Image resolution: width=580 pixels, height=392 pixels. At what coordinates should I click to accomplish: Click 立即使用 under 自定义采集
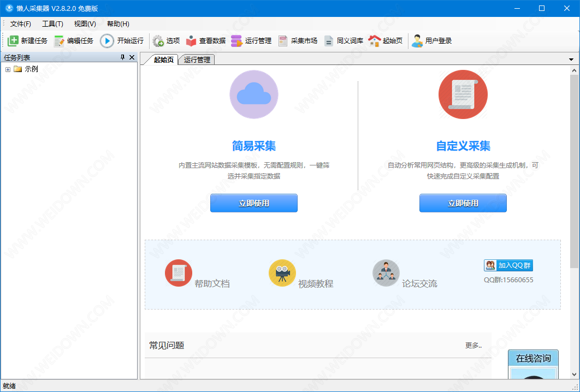tap(463, 203)
